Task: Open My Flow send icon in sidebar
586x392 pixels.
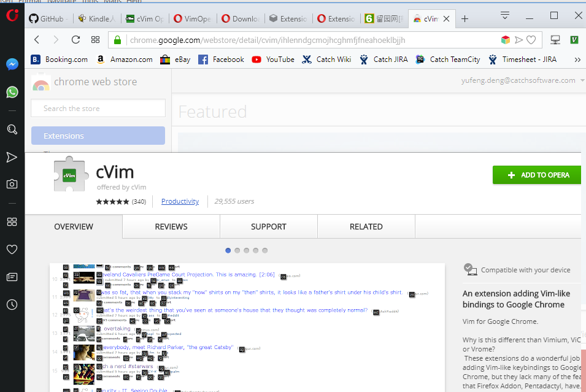Action: click(x=12, y=157)
